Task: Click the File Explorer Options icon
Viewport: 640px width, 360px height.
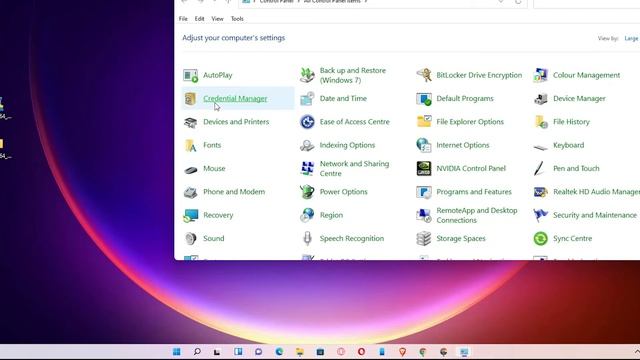Action: pos(424,122)
